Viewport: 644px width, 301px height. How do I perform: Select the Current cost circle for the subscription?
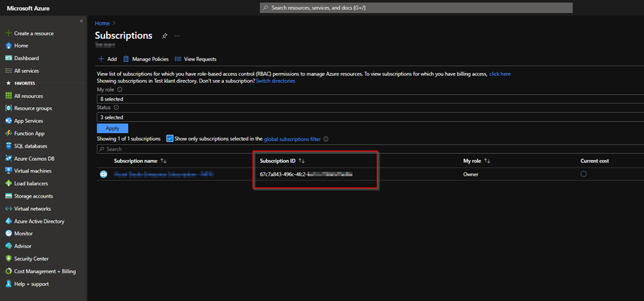pos(584,174)
